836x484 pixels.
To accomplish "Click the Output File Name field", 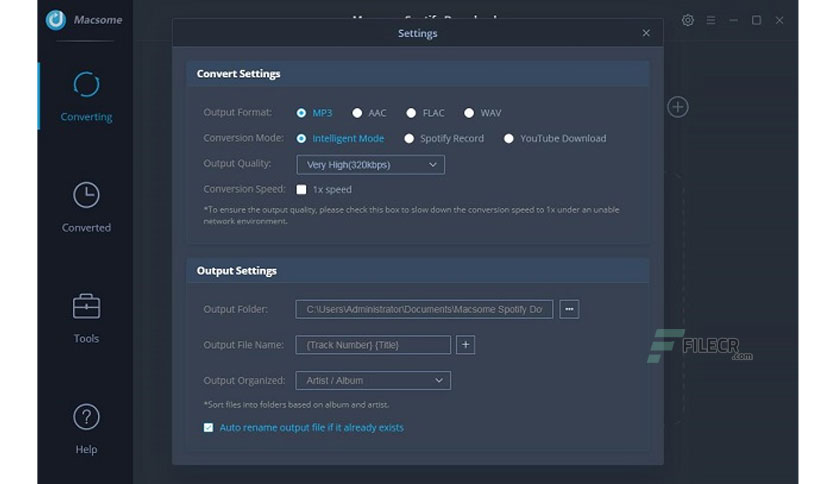I will coord(373,345).
